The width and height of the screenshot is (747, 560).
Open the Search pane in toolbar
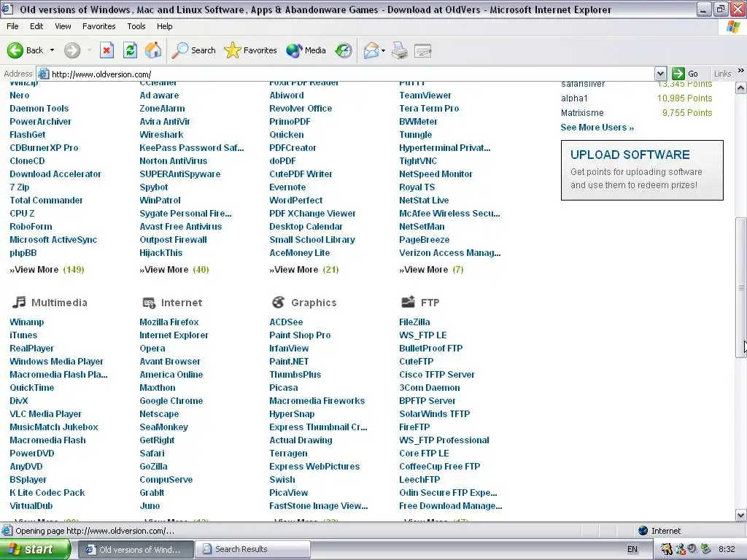(194, 50)
